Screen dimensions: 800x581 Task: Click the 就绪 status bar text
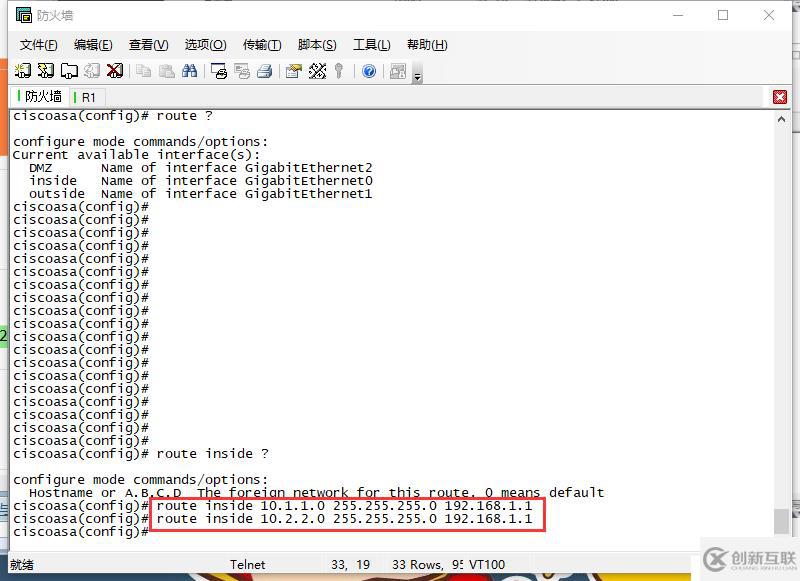pyautogui.click(x=22, y=565)
